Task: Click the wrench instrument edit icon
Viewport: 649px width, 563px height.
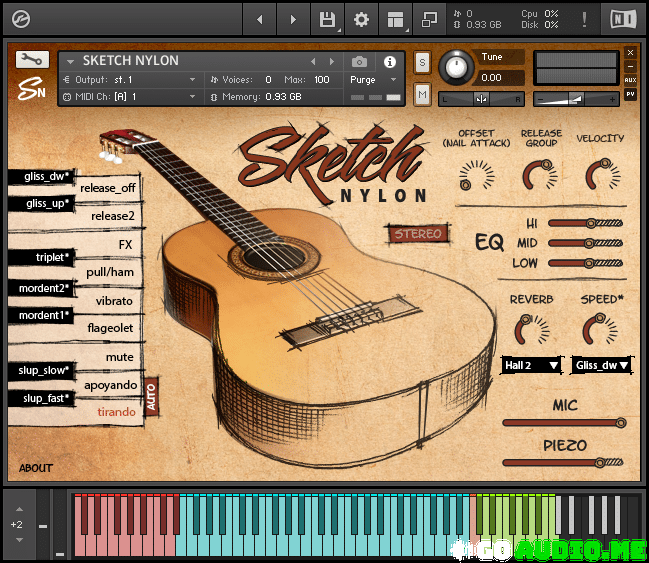Action: [32, 59]
